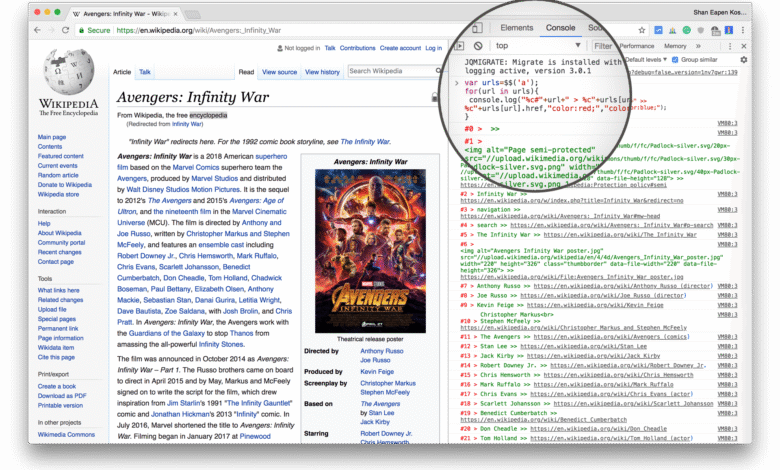This screenshot has width=780, height=470.
Task: Open Random article in the sidebar
Action: coord(58,175)
